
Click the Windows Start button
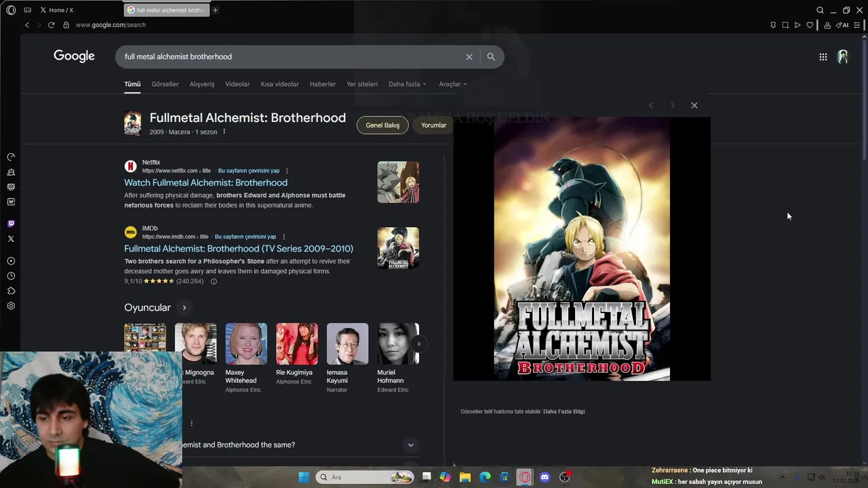(x=304, y=477)
